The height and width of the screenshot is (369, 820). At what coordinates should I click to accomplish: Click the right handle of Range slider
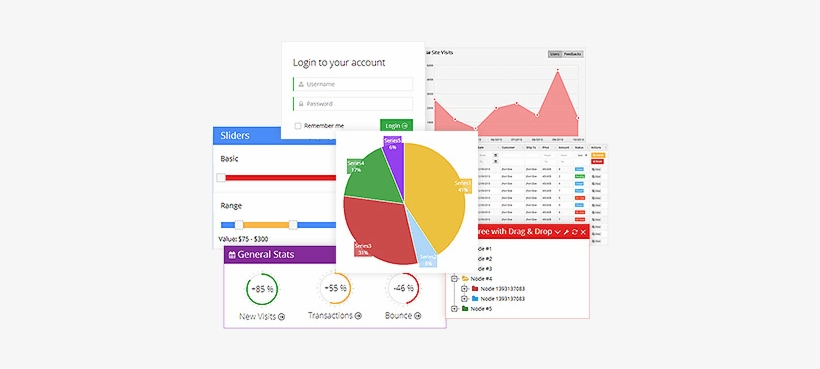click(293, 225)
